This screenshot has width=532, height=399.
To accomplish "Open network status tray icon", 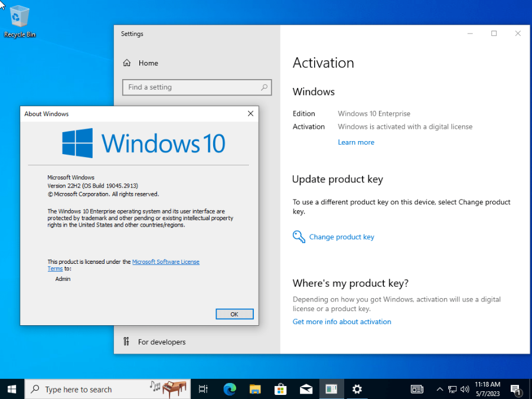I will click(x=452, y=389).
